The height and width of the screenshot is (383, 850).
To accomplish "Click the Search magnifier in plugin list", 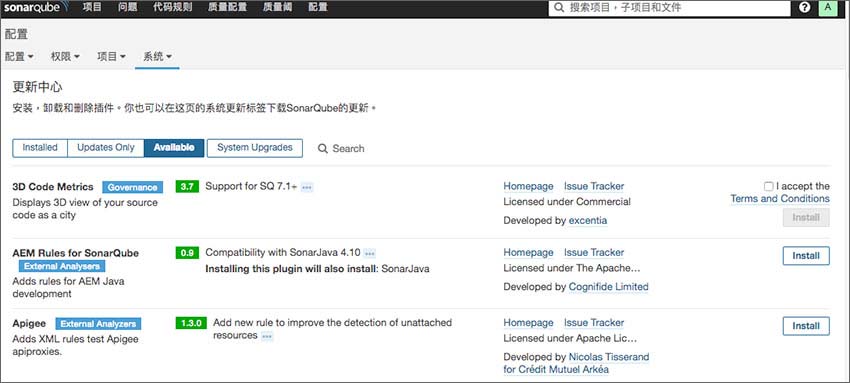I will pos(323,148).
